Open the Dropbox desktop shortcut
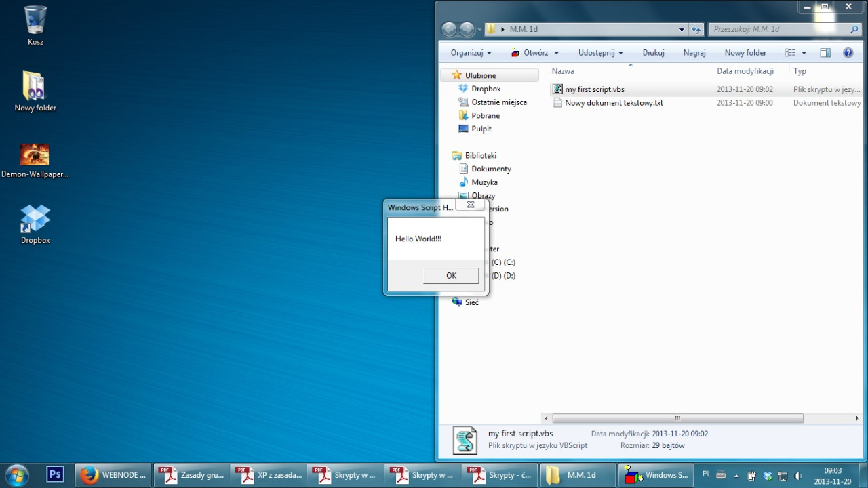 click(x=35, y=219)
